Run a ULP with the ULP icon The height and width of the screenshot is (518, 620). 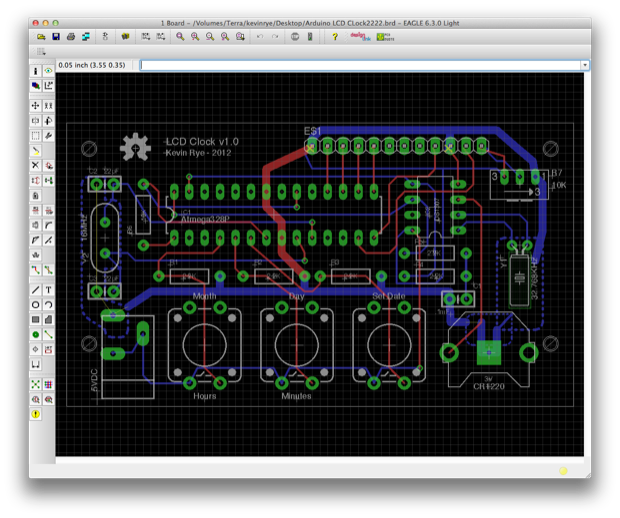(x=161, y=37)
